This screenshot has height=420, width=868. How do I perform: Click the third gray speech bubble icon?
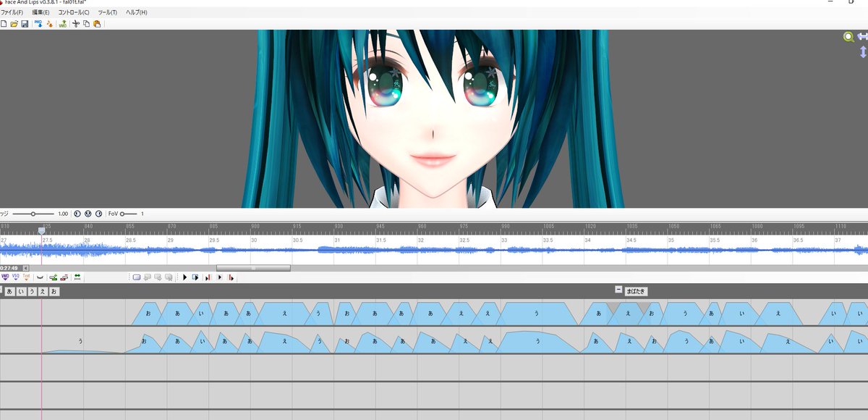[169, 277]
